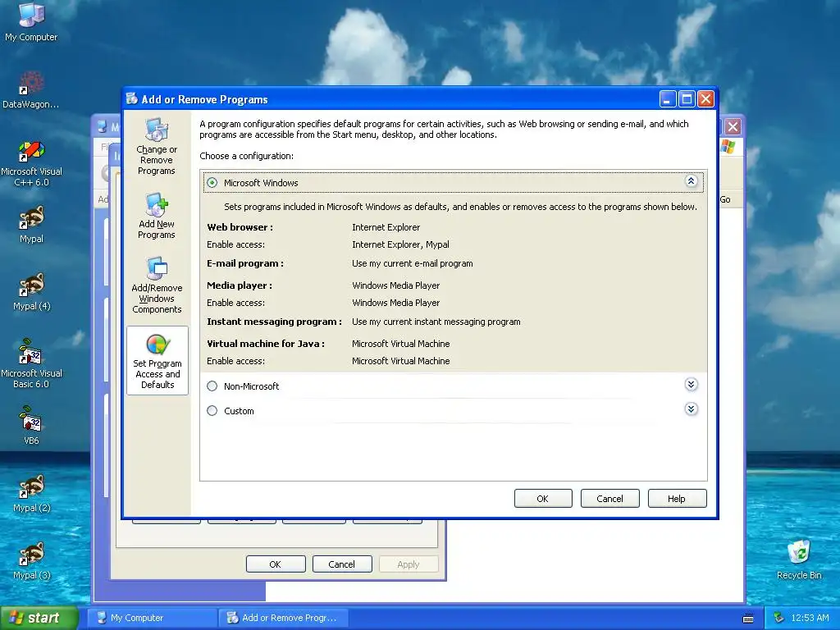Image resolution: width=840 pixels, height=630 pixels.
Task: Expand the Custom configuration details
Action: [x=691, y=409]
